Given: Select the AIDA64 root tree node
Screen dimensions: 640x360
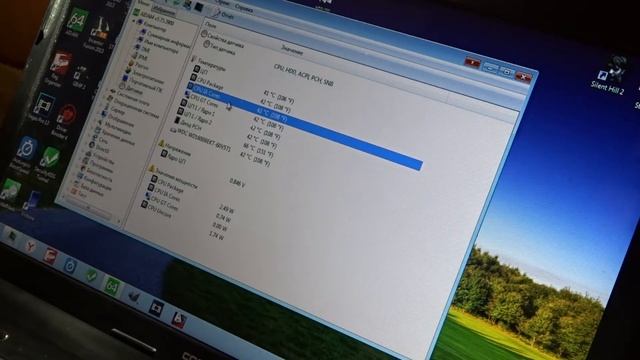Looking at the screenshot, I should [x=154, y=18].
